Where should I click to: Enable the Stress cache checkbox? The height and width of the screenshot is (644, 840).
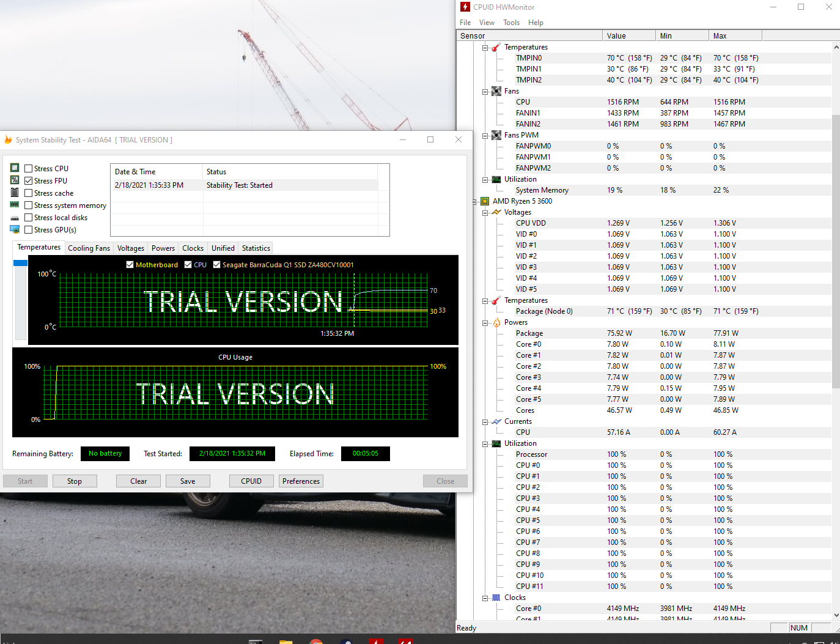coord(28,193)
